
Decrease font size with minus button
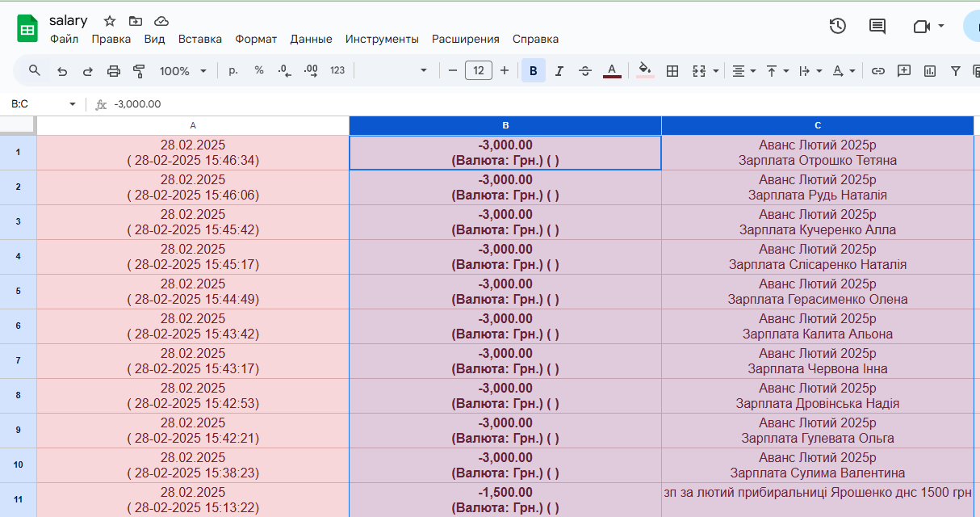(x=453, y=70)
